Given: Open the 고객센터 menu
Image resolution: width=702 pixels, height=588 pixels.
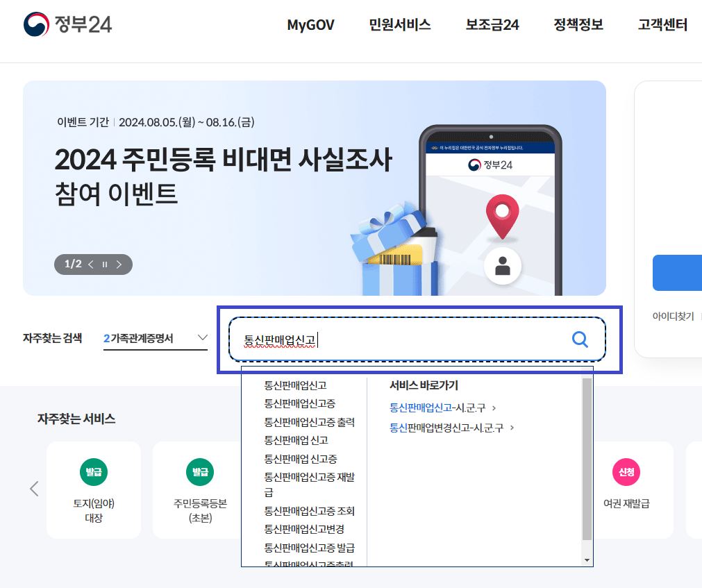Looking at the screenshot, I should pyautogui.click(x=662, y=24).
